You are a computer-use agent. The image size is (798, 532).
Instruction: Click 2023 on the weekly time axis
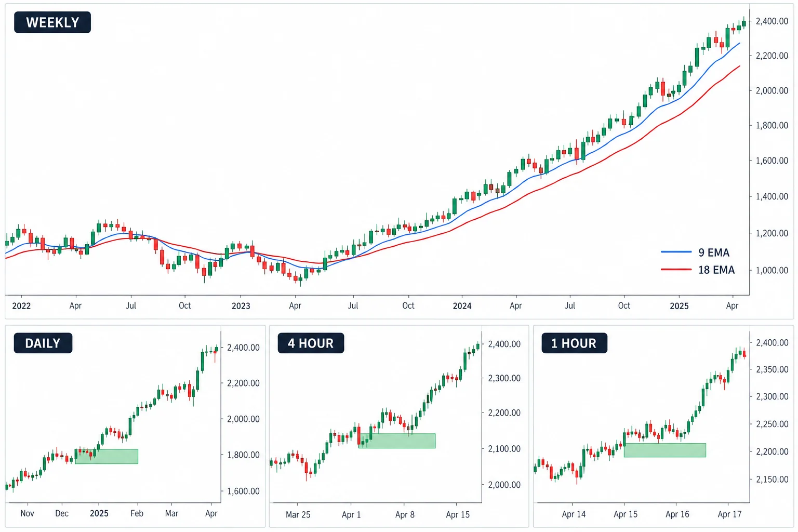point(241,306)
